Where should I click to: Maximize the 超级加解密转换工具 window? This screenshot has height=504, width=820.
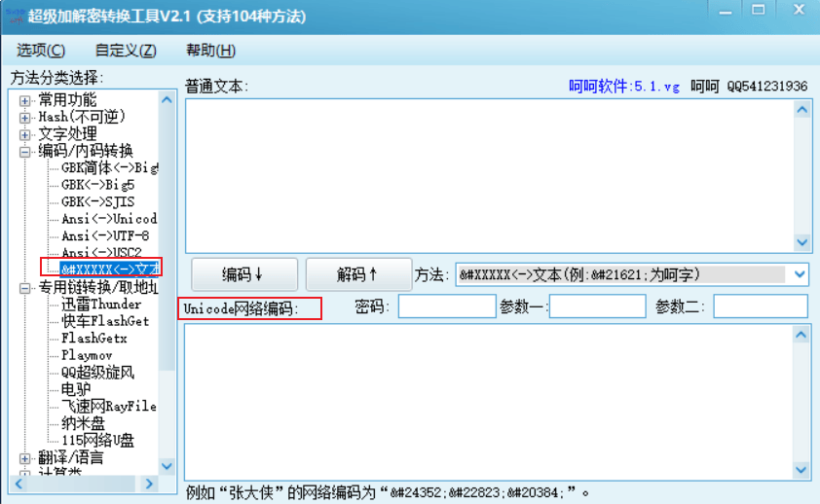coord(759,11)
